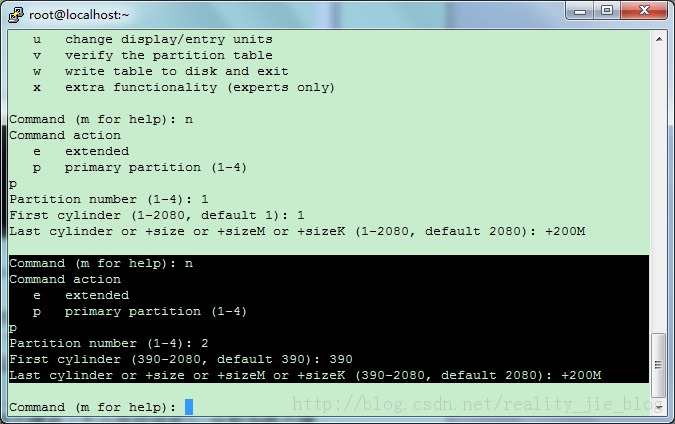
Task: Click 'First cylinder (390-2080, default 390)' line
Action: (x=181, y=359)
